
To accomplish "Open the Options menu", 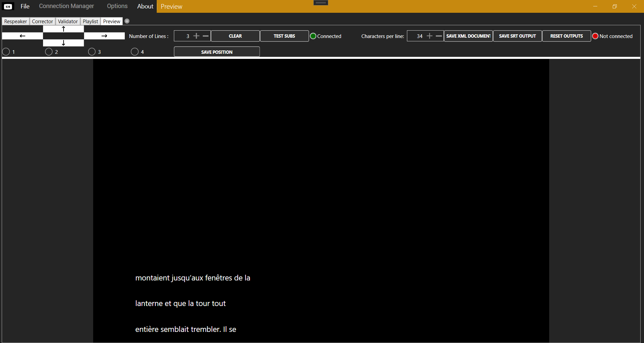I will click(117, 6).
